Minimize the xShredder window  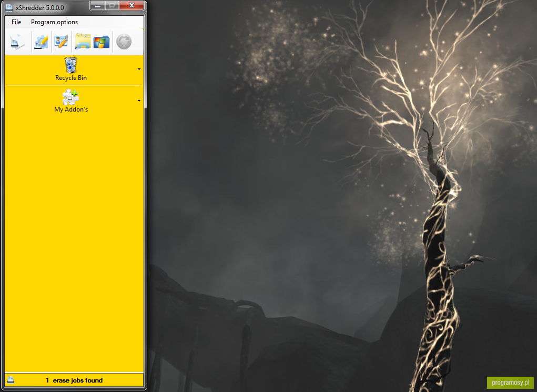(x=98, y=5)
